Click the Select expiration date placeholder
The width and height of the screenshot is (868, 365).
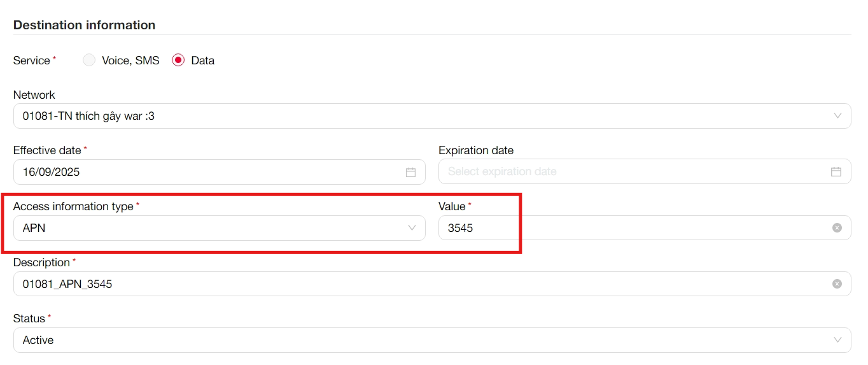click(502, 172)
